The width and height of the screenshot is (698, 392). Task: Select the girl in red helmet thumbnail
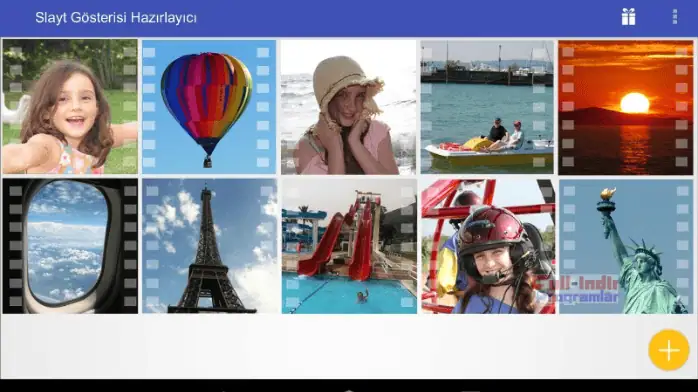point(488,246)
